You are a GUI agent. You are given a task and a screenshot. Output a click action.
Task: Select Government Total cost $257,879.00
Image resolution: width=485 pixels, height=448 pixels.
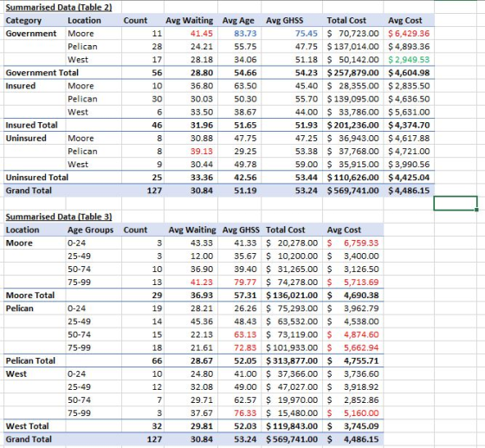353,73
